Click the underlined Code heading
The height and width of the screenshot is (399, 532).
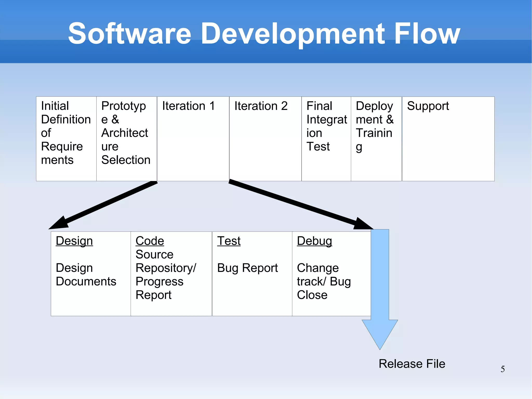click(150, 241)
